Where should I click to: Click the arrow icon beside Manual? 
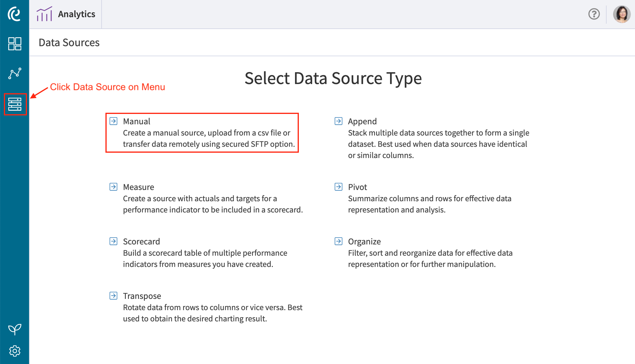tap(113, 121)
